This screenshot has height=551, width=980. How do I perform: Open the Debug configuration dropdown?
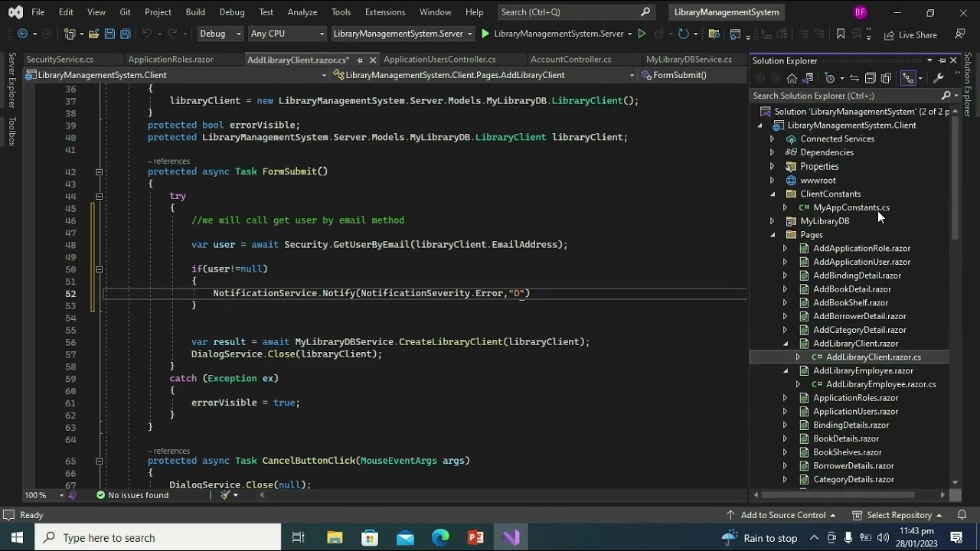pyautogui.click(x=219, y=34)
